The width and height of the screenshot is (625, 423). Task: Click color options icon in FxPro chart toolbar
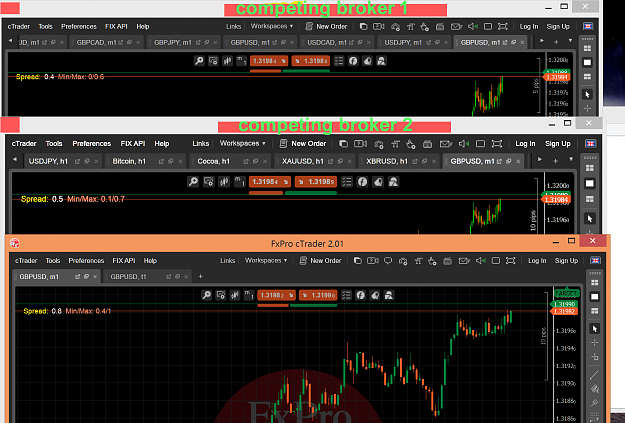pos(375,295)
